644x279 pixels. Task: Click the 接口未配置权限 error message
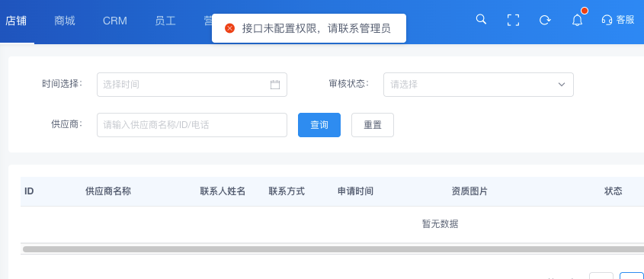pyautogui.click(x=316, y=28)
